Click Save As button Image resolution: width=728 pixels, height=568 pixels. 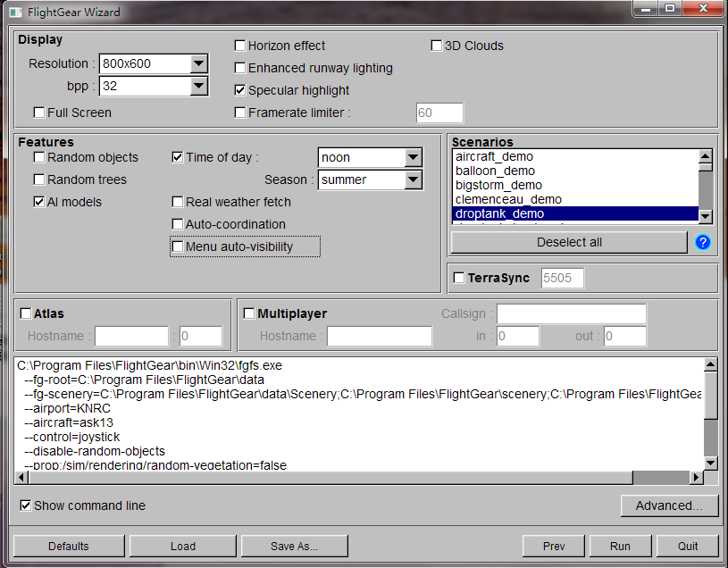pos(295,547)
